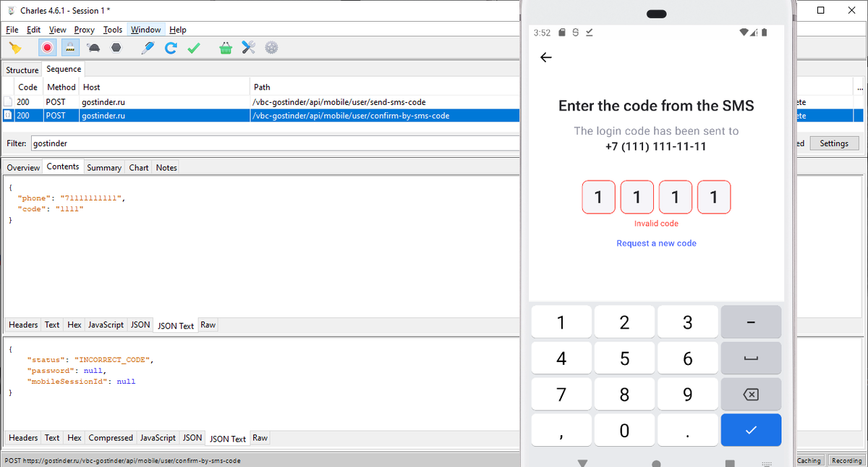
Task: Tap digit 0 on phone keypad
Action: (624, 430)
